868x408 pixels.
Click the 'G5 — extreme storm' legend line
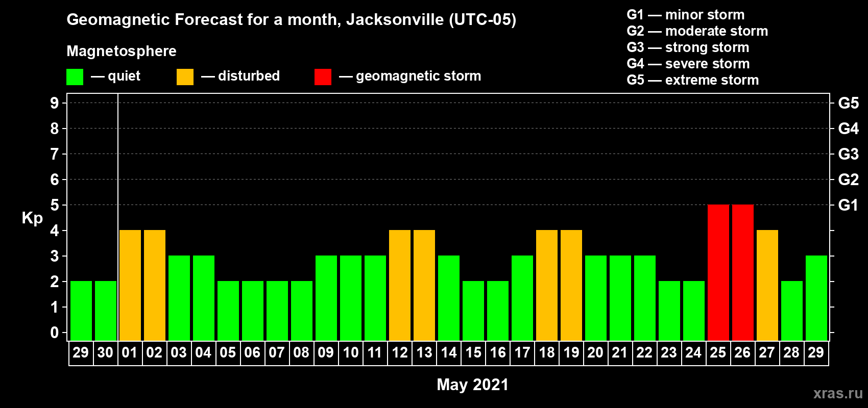click(692, 80)
